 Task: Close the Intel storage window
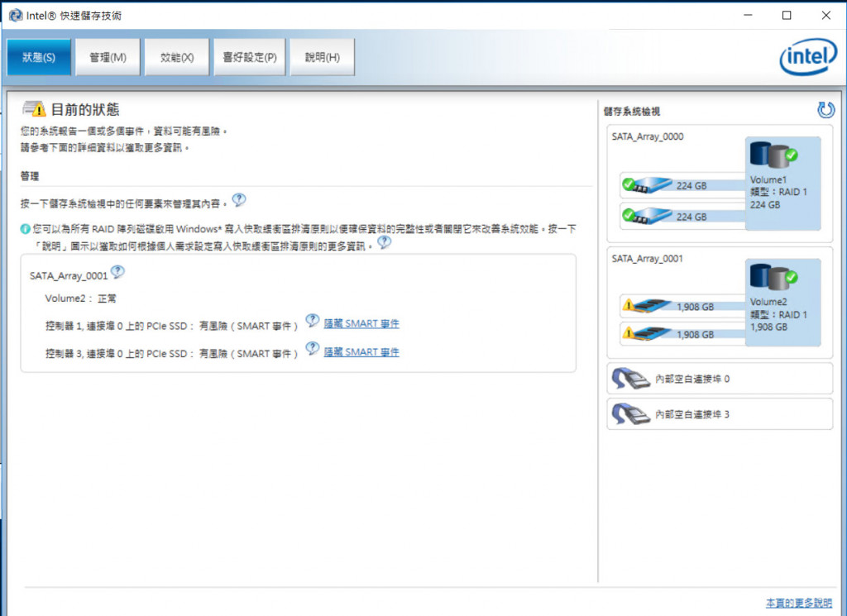tap(826, 15)
